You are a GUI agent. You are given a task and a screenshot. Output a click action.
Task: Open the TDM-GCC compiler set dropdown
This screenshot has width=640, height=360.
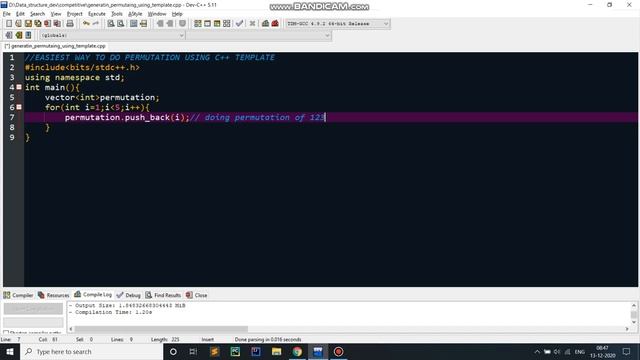(337, 24)
